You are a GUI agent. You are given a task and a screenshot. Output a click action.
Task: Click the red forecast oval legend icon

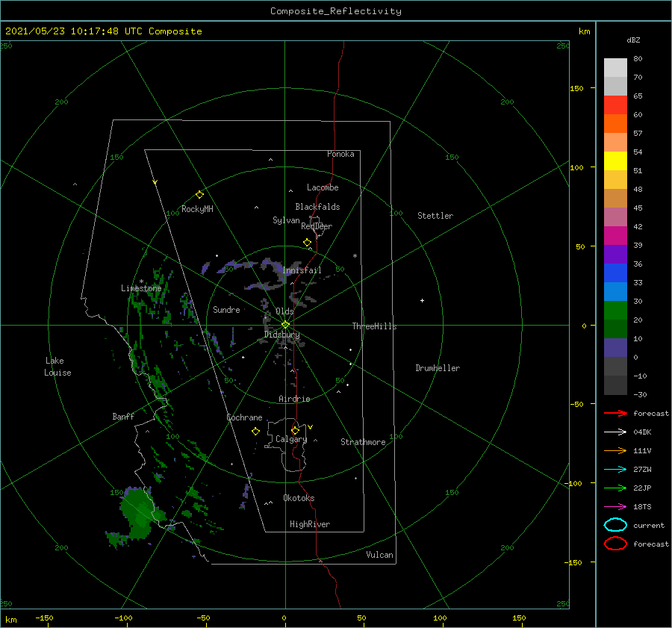[615, 544]
